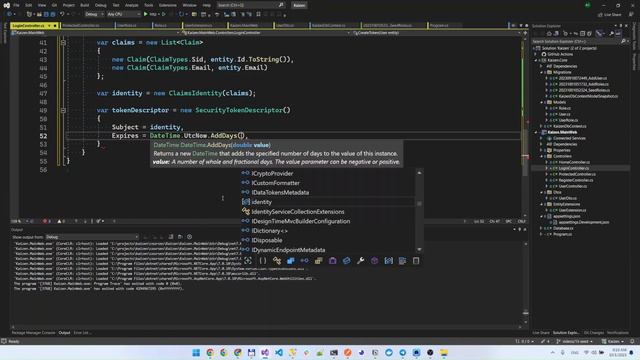Click the Solution Explorer properties wrench icon

pos(611,33)
